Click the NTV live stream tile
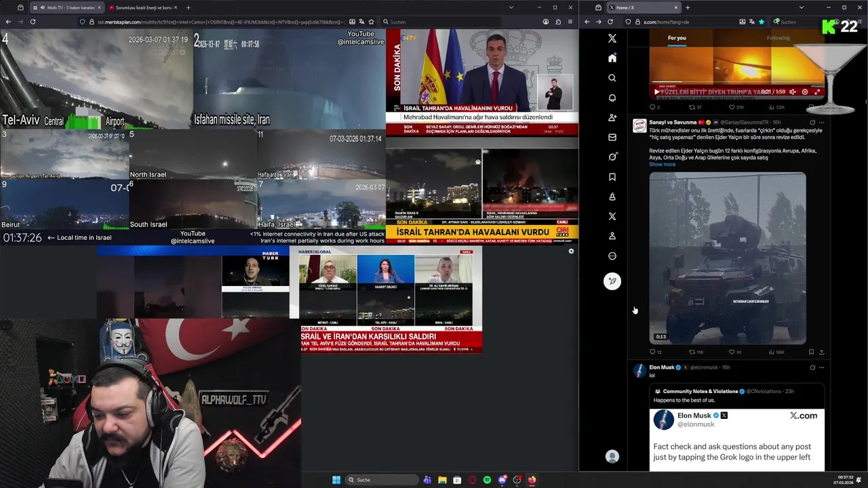The width and height of the screenshot is (868, 488). pos(482,81)
